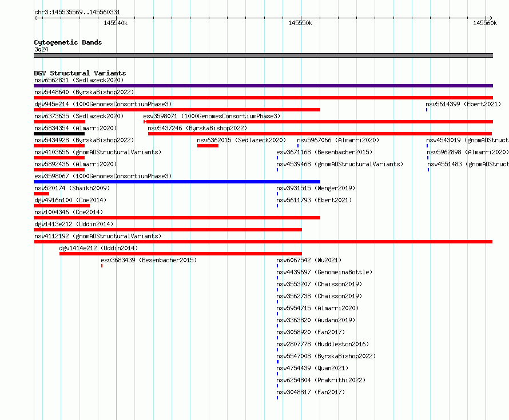Click the gray 3q24 cytogenetic band

pos(263,55)
